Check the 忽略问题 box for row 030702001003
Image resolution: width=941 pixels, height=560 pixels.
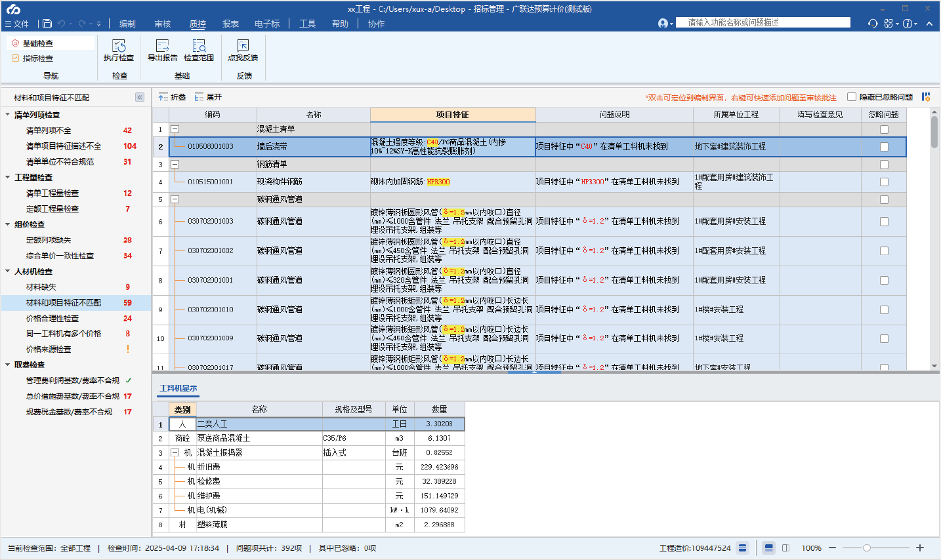pyautogui.click(x=884, y=222)
